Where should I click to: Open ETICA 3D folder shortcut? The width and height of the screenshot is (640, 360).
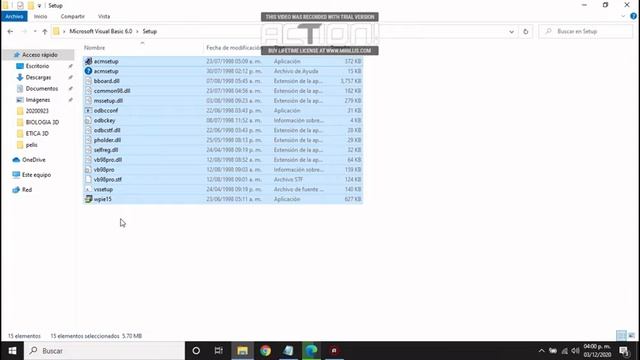click(37, 133)
